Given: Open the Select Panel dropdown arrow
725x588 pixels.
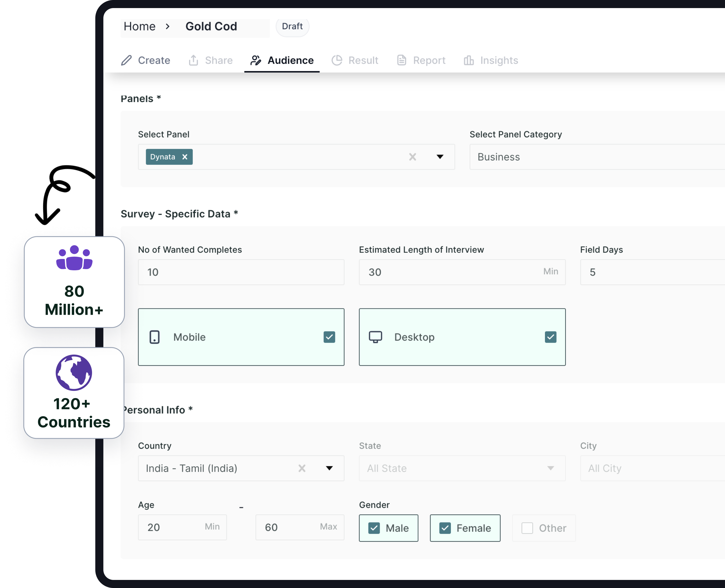Looking at the screenshot, I should [x=440, y=157].
